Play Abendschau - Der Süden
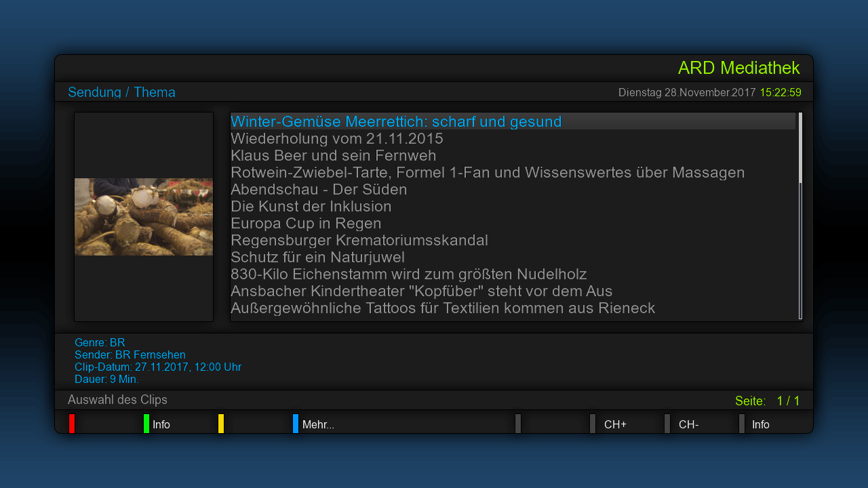The width and height of the screenshot is (868, 488). tap(319, 190)
